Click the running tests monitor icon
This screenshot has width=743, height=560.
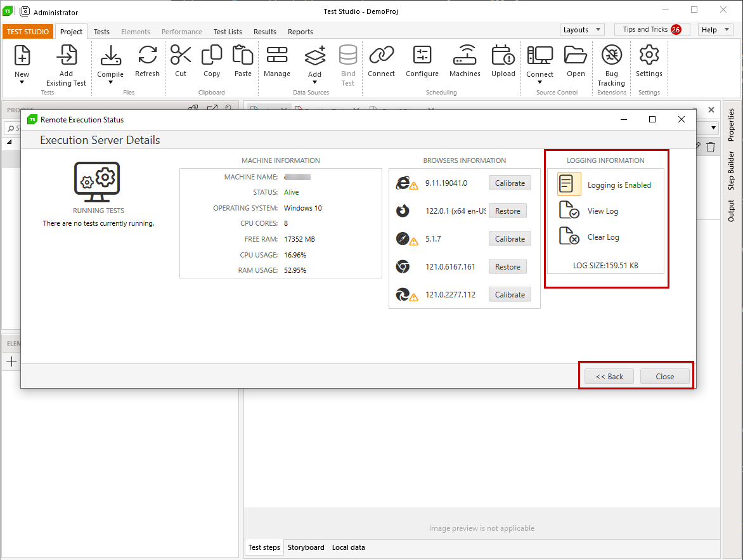pyautogui.click(x=97, y=182)
